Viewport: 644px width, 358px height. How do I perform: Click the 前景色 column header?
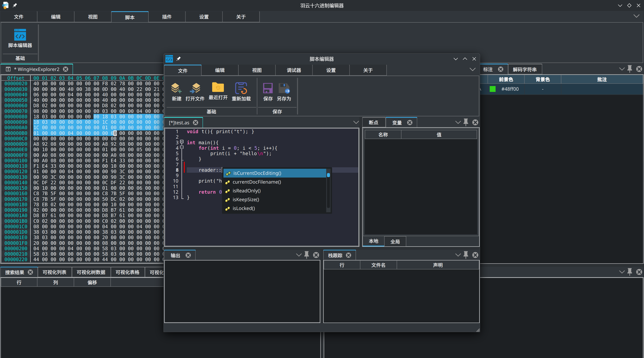[506, 79]
